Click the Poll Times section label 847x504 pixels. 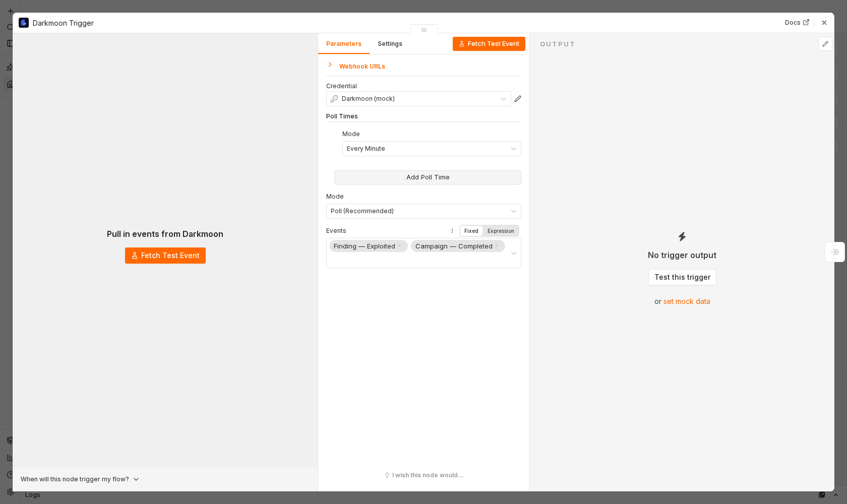[342, 116]
